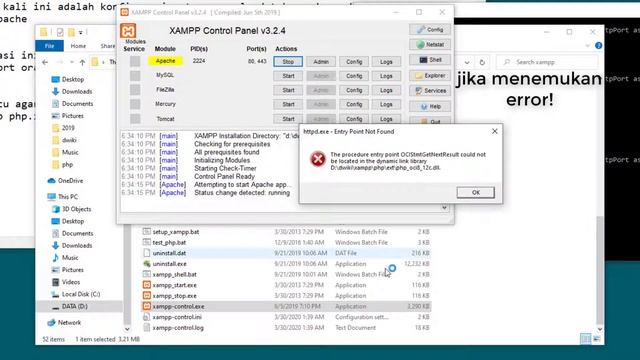The height and width of the screenshot is (360, 640).
Task: Close the Entry Point Not Found dialog
Action: [495, 131]
